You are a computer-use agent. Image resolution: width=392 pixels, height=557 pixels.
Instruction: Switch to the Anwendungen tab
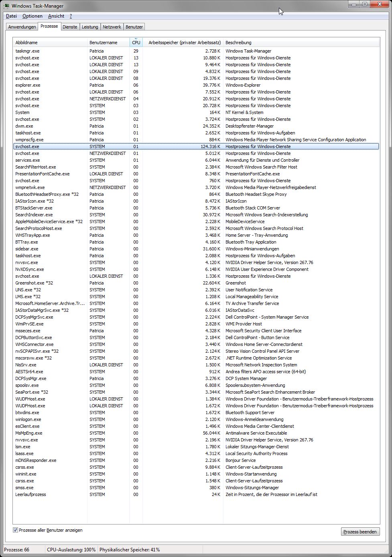click(x=22, y=27)
